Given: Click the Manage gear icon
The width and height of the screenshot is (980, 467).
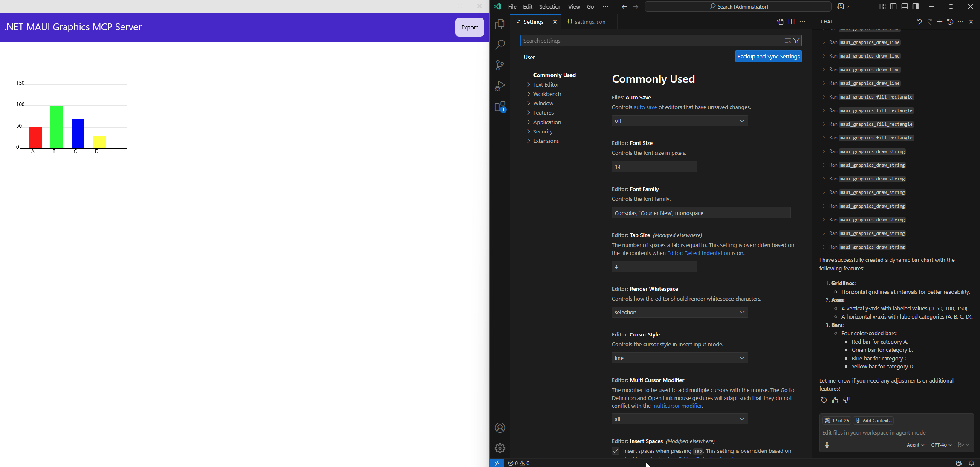Looking at the screenshot, I should point(500,448).
